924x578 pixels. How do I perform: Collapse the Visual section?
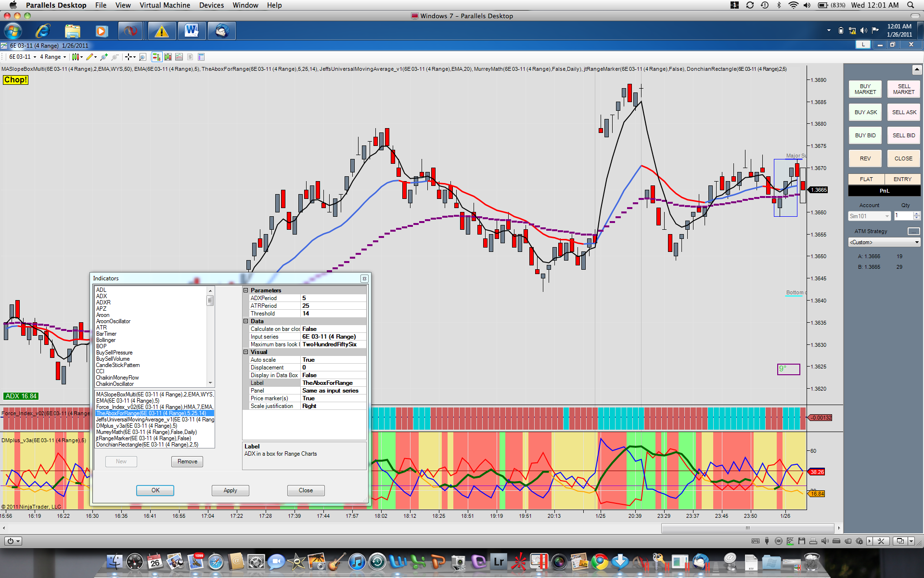pos(245,352)
